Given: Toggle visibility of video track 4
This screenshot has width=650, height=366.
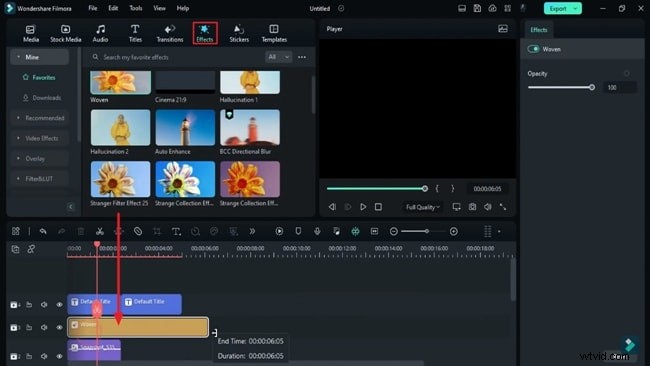Looking at the screenshot, I should 59,305.
